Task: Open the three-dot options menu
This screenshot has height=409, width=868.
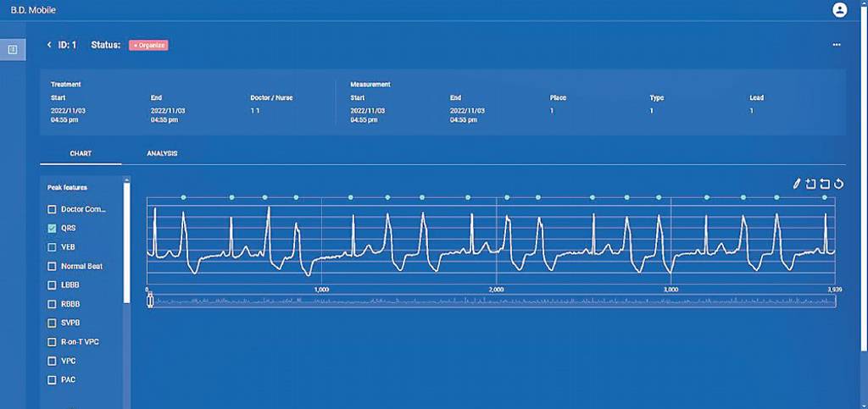Action: click(x=837, y=45)
